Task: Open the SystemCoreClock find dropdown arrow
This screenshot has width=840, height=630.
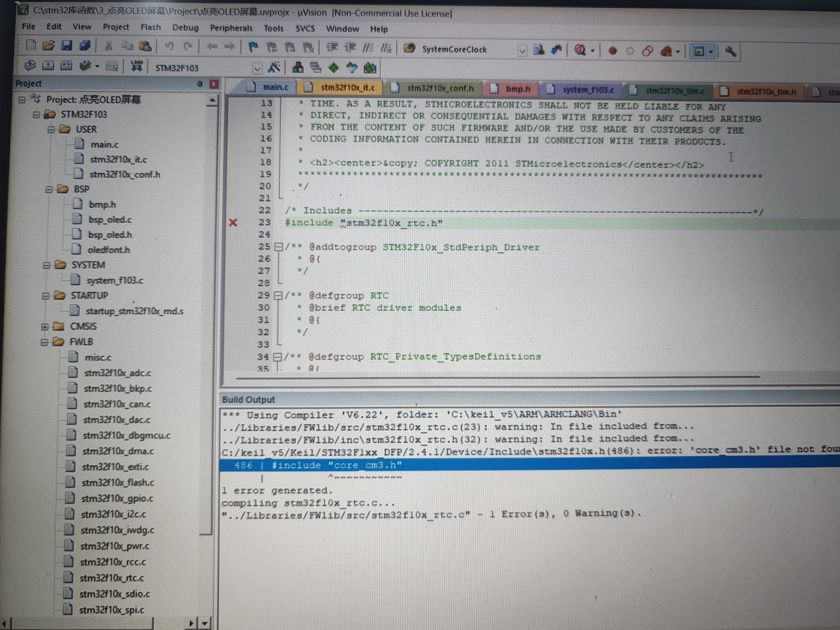Action: [x=522, y=50]
